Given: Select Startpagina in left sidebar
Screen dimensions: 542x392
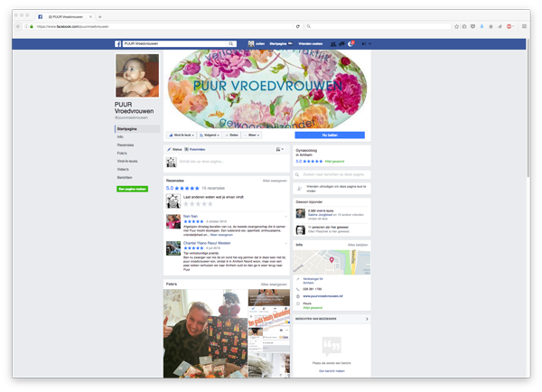Looking at the screenshot, I should pos(137,129).
